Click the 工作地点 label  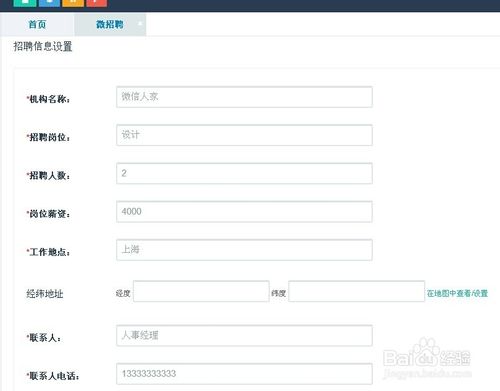48,252
